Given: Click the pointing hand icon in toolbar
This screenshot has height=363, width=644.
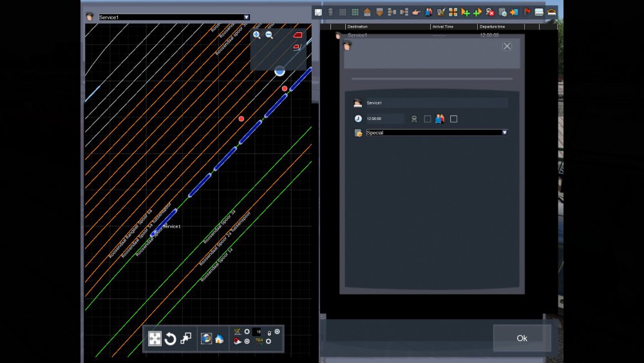Looking at the screenshot, I should click(416, 12).
